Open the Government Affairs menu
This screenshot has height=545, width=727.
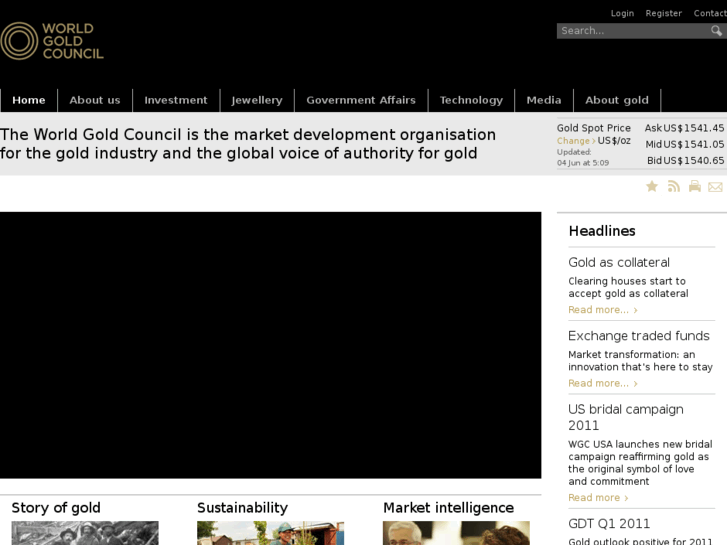361,100
